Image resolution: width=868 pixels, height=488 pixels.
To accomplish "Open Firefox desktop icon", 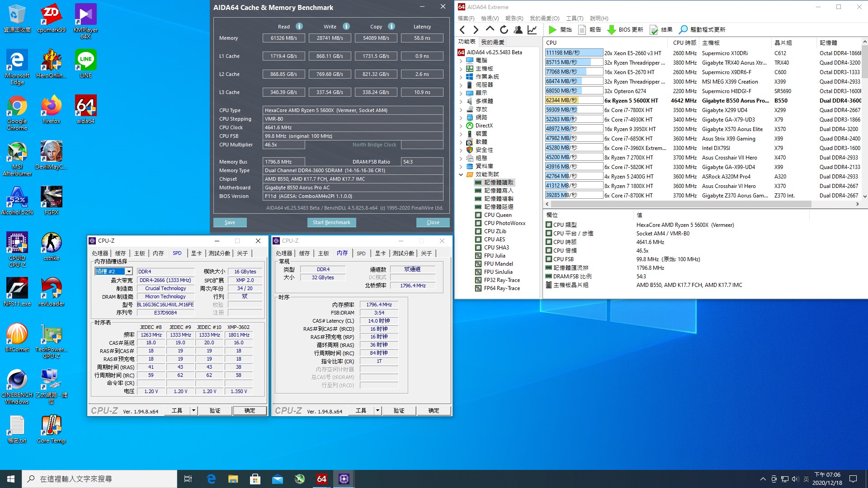I will tap(51, 110).
